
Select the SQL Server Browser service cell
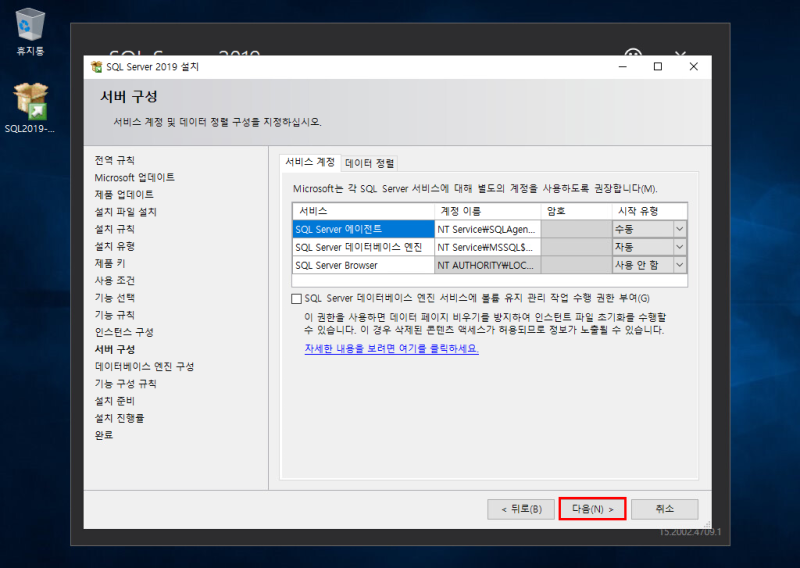[363, 265]
